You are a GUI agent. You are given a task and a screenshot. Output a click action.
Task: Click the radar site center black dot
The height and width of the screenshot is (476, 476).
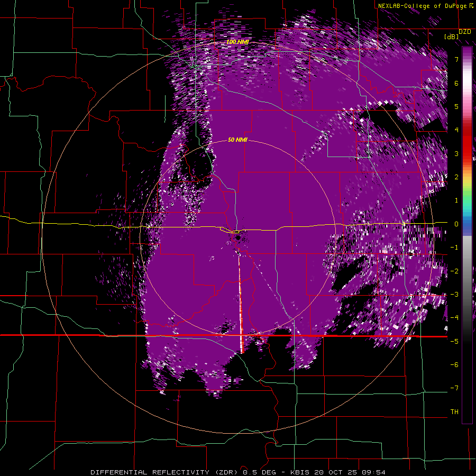[238, 237]
